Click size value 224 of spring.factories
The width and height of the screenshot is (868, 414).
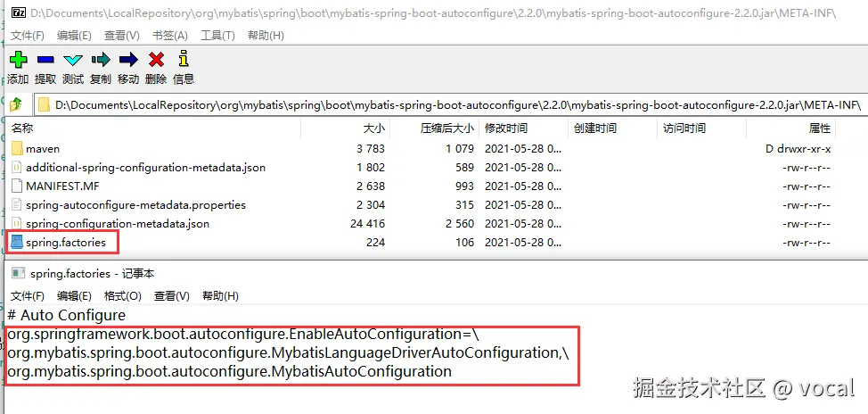[375, 242]
